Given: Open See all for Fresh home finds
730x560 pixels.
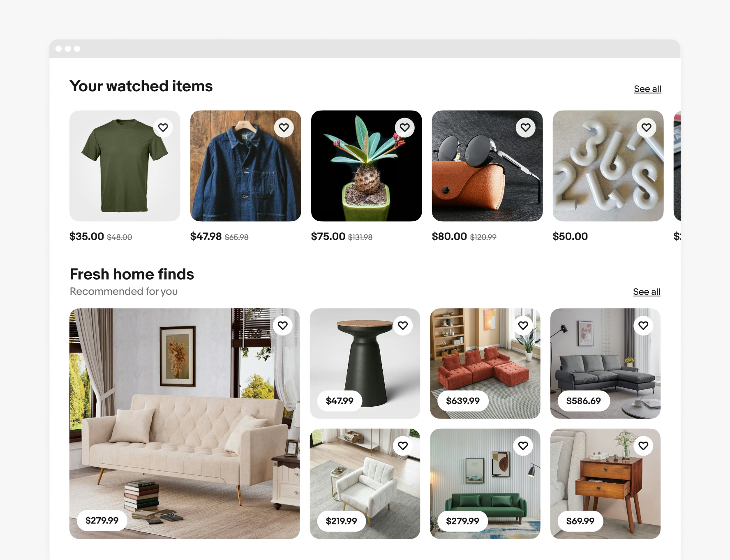Looking at the screenshot, I should (647, 292).
